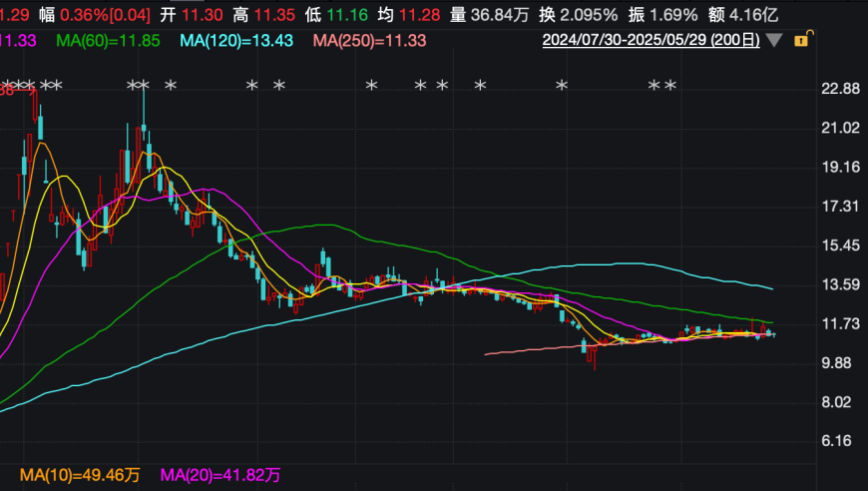Click the 换 2.095% turnover stat
This screenshot has width=868, height=491.
point(578,14)
